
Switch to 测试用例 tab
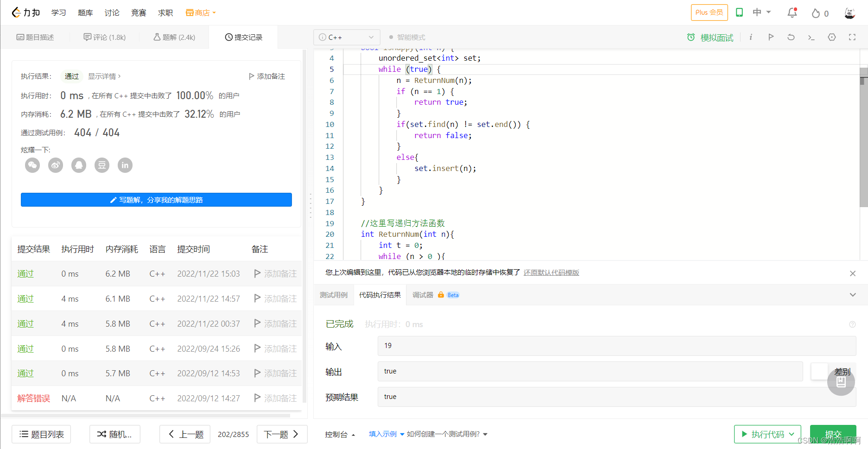(333, 295)
